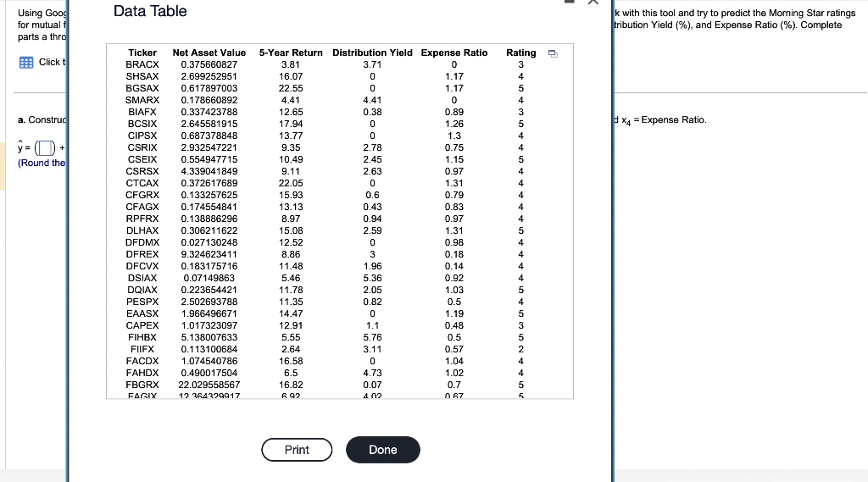Click the DFREX ticker cell
The image size is (868, 482).
point(142,255)
